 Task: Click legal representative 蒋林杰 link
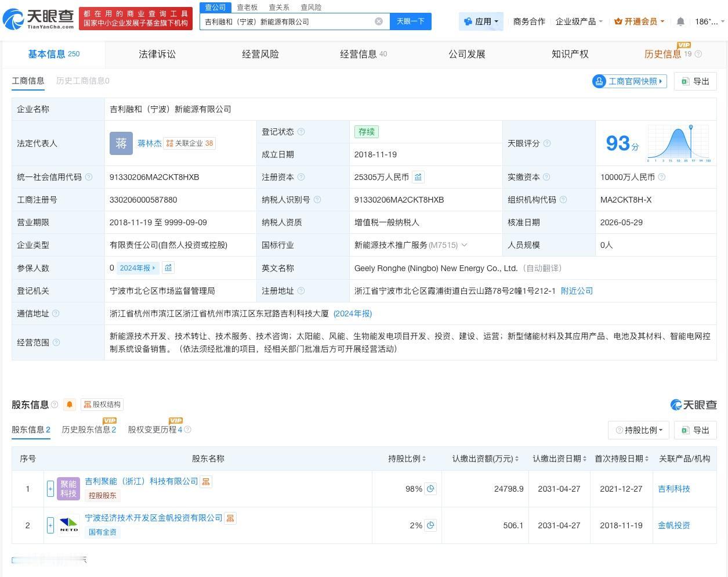150,143
